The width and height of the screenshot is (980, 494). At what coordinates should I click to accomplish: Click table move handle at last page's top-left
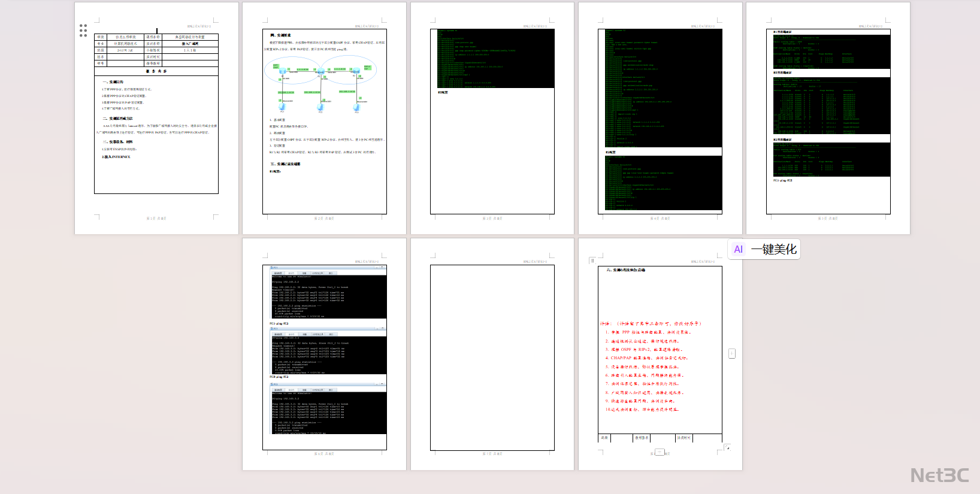click(592, 260)
